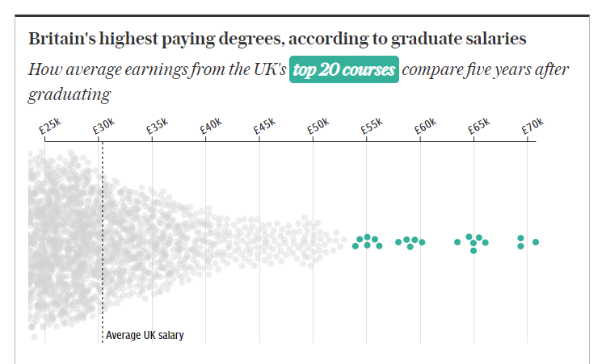Click the 'top 20 courses' highlighted label
606x364 pixels.
click(x=344, y=70)
